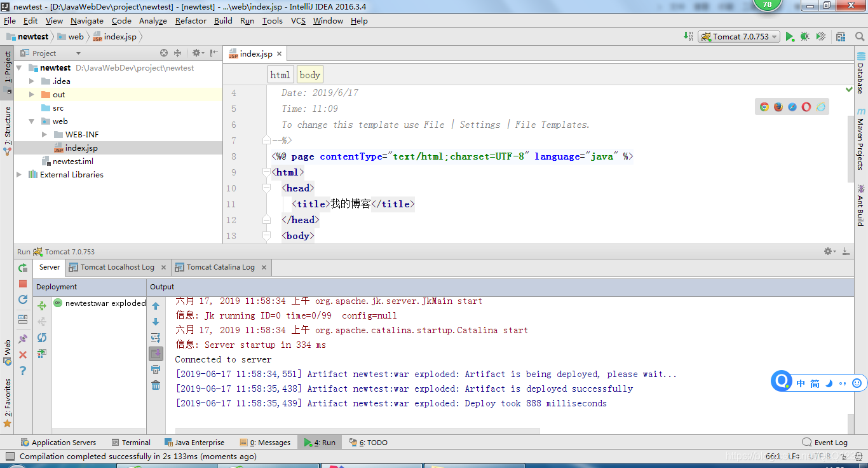
Task: Expand the WEB-INF folder
Action: (44, 134)
